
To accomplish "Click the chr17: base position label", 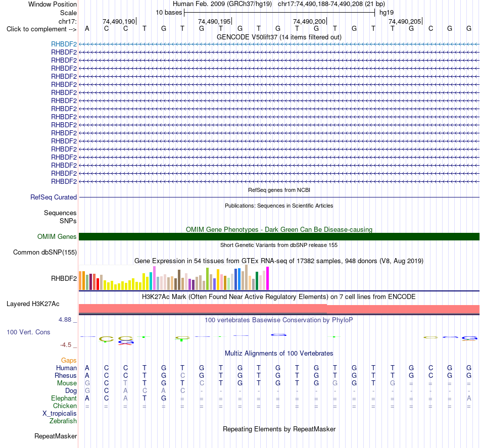I will [x=67, y=21].
